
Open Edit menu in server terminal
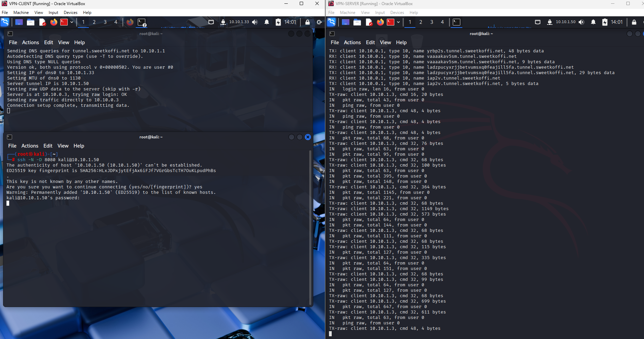pos(370,43)
